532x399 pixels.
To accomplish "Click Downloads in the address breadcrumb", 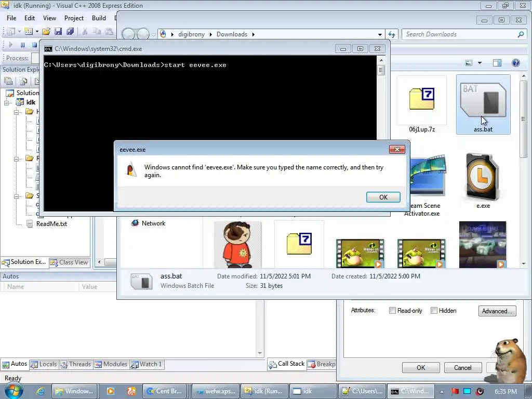I will pos(232,34).
